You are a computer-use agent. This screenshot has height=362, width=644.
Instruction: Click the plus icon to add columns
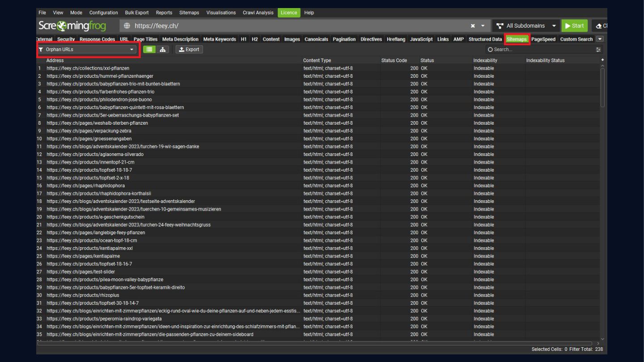(x=602, y=60)
